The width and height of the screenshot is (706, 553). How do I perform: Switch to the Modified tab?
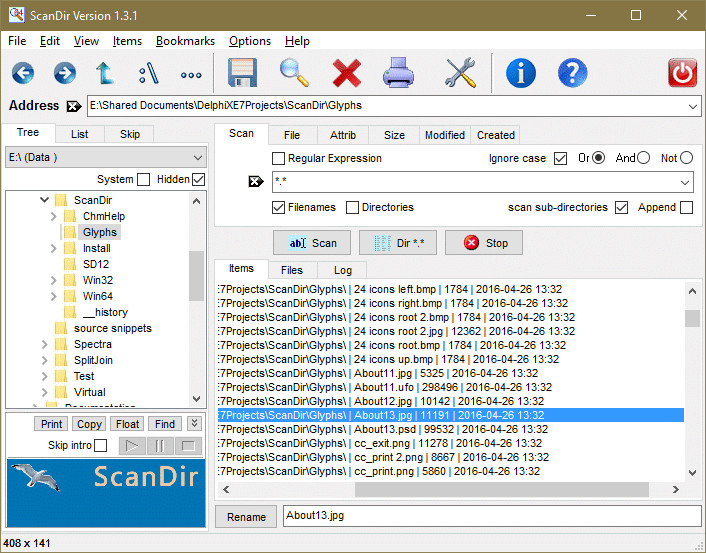pyautogui.click(x=444, y=135)
